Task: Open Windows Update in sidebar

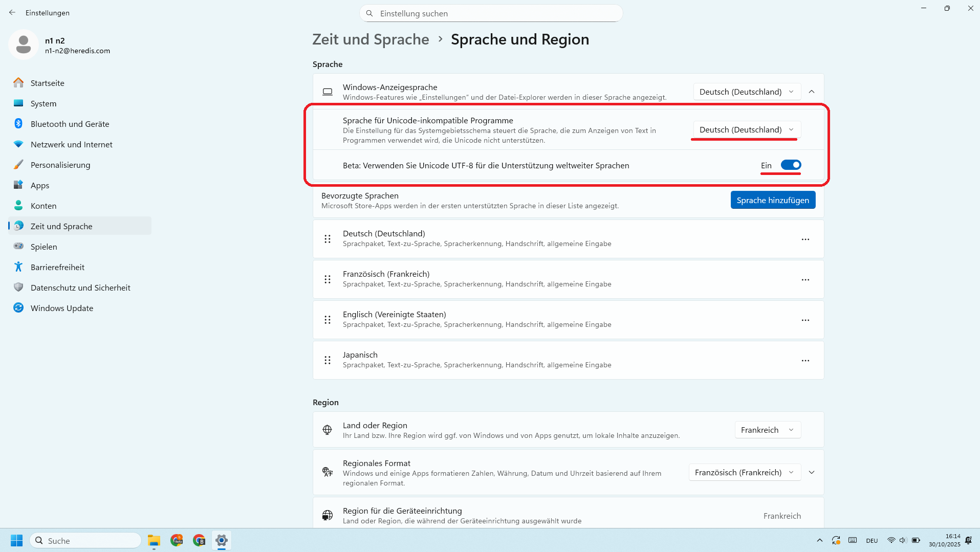Action: 62,308
